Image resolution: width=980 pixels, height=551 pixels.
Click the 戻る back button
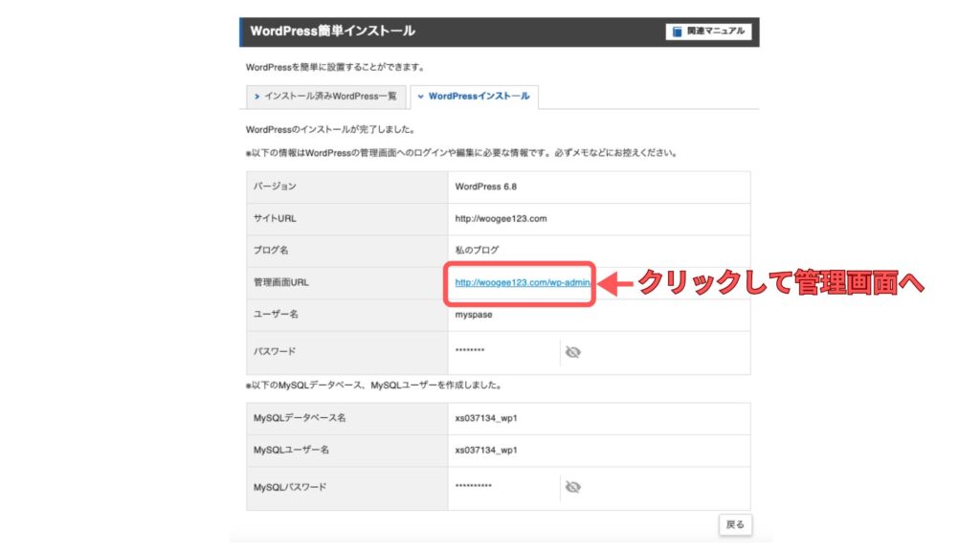click(x=735, y=525)
